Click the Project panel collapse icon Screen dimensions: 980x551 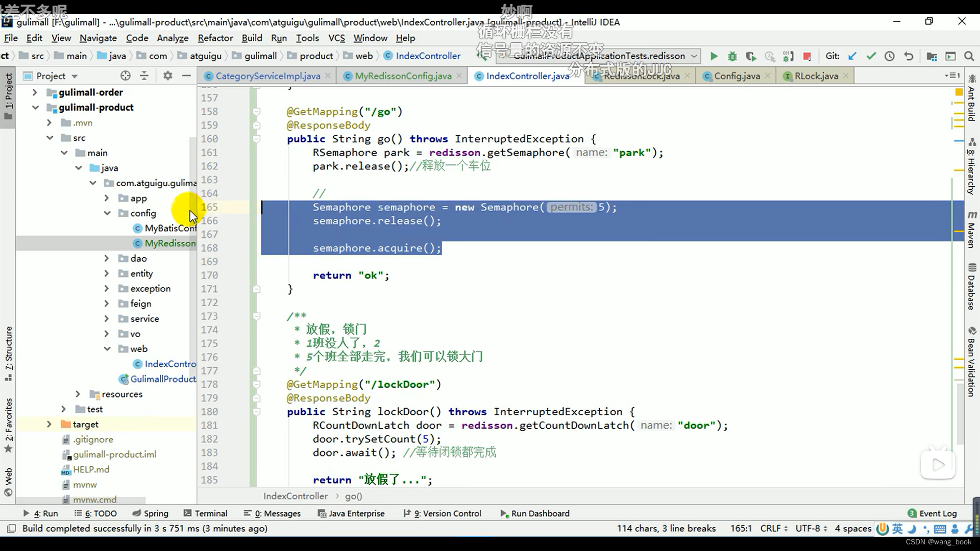point(188,76)
